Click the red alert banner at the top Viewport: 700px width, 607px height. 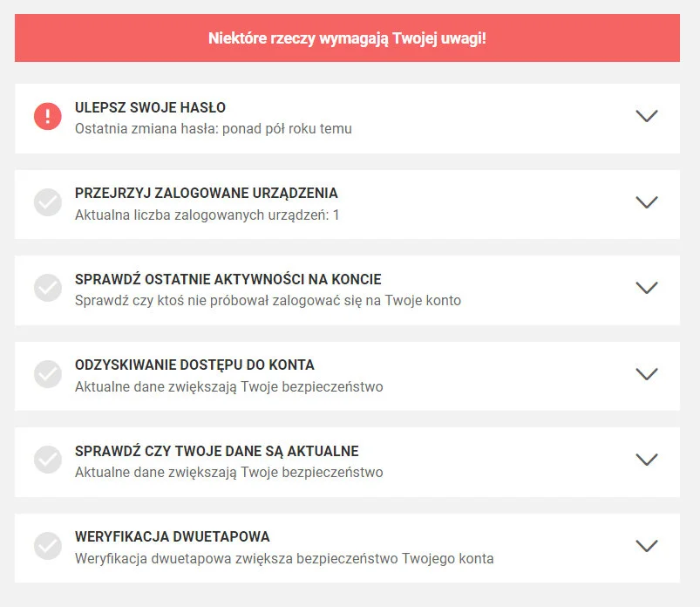pyautogui.click(x=350, y=38)
